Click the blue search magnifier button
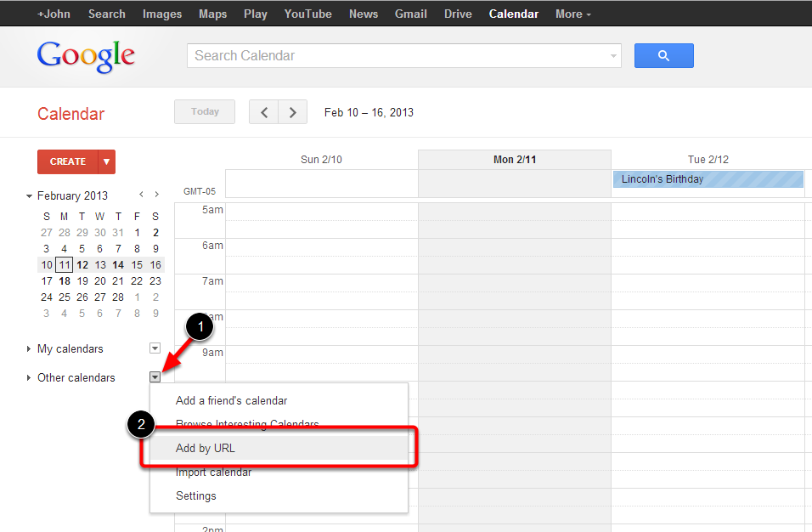Screen dimensions: 812x532 664,55
